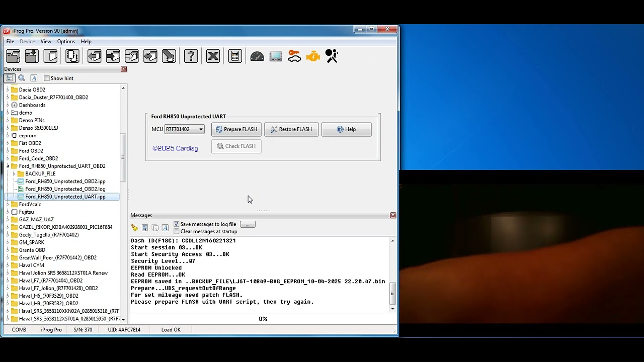
Task: Open the File menu
Action: (10, 42)
